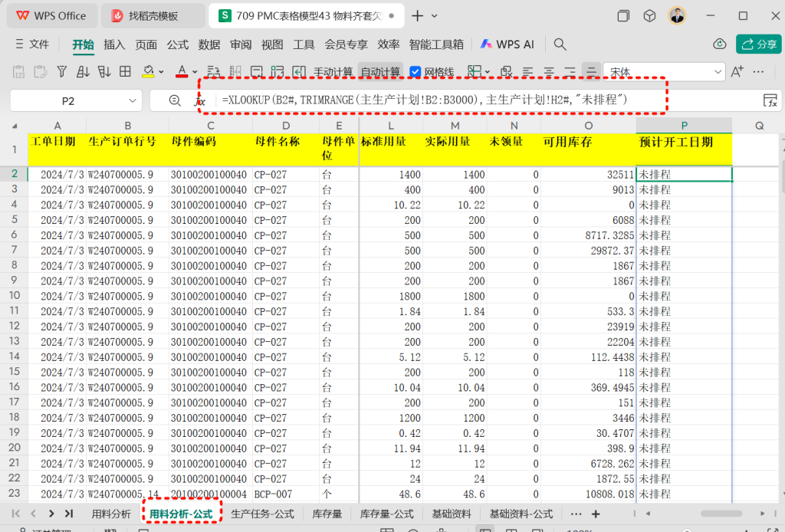Click the fill color bucket icon

point(148,71)
